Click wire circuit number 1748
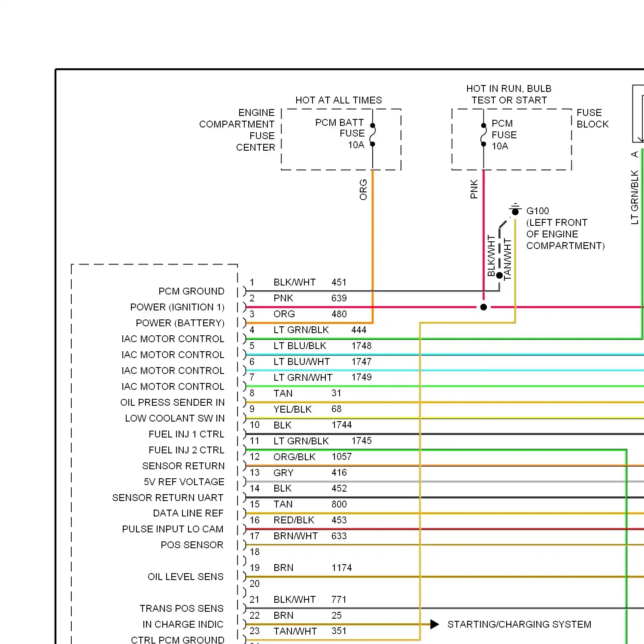Viewport: 644px width, 644px height. click(361, 346)
